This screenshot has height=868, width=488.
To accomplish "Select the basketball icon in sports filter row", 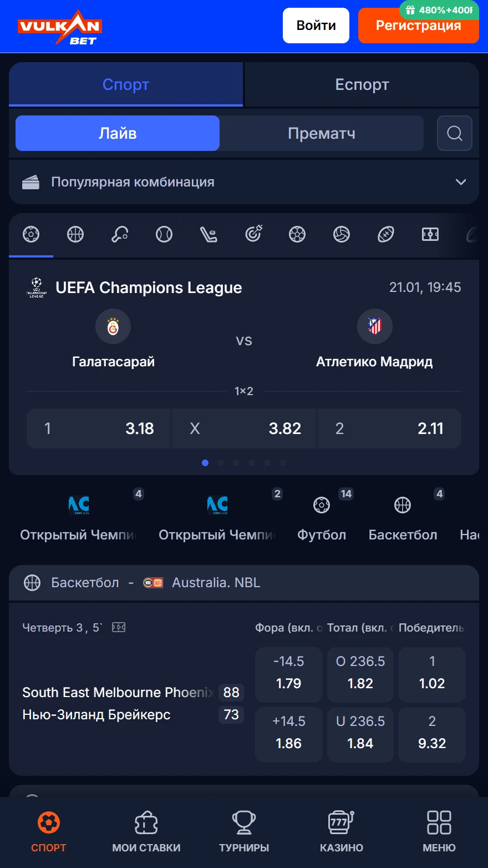I will click(75, 235).
